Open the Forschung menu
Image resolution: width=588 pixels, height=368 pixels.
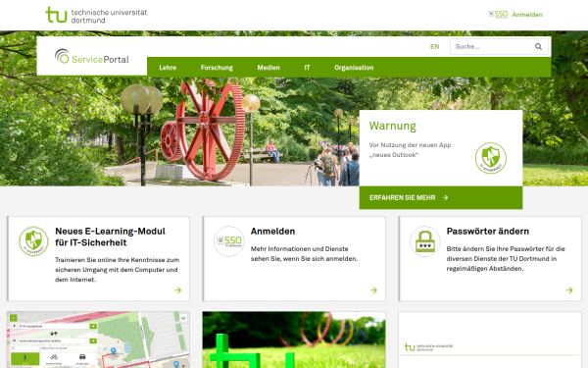tap(217, 68)
